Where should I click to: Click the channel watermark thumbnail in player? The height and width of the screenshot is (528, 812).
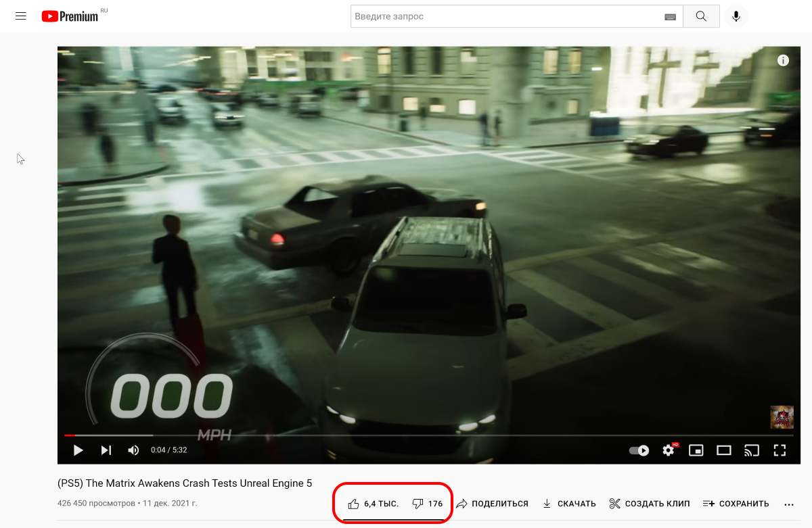(782, 417)
